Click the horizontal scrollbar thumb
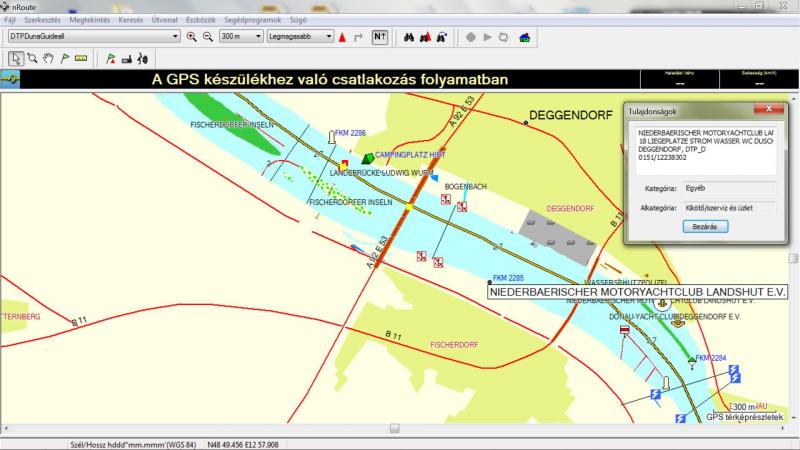Image resolution: width=800 pixels, height=450 pixels. [394, 429]
